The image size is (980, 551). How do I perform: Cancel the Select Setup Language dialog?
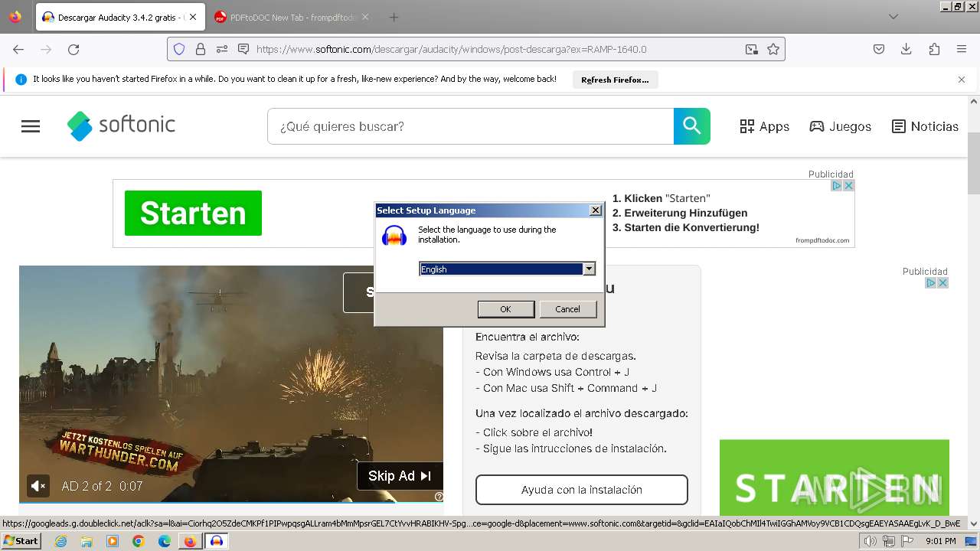coord(567,309)
